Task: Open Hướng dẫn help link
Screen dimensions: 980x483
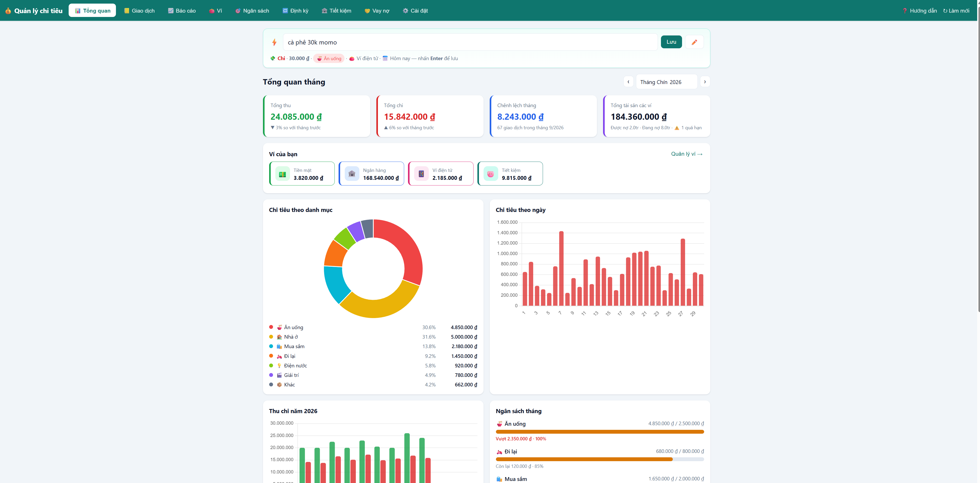Action: (x=919, y=11)
